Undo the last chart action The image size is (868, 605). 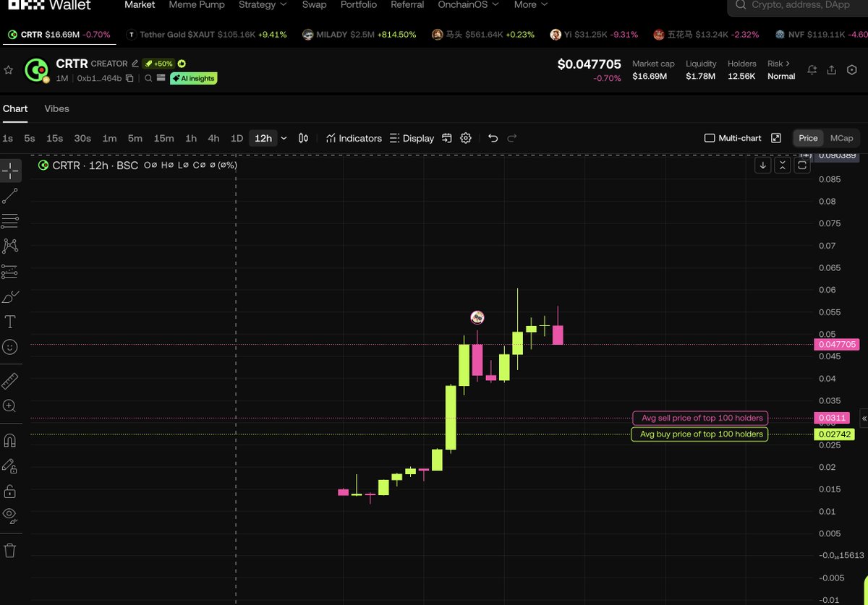tap(493, 138)
